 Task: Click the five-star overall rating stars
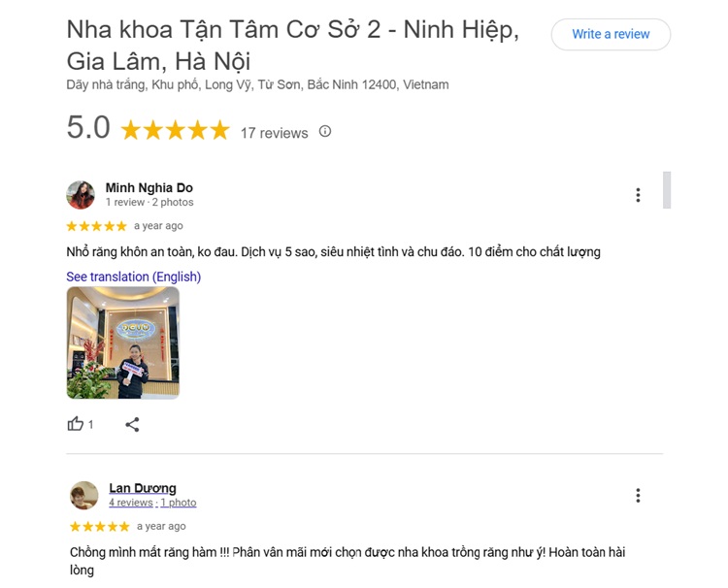pyautogui.click(x=175, y=130)
